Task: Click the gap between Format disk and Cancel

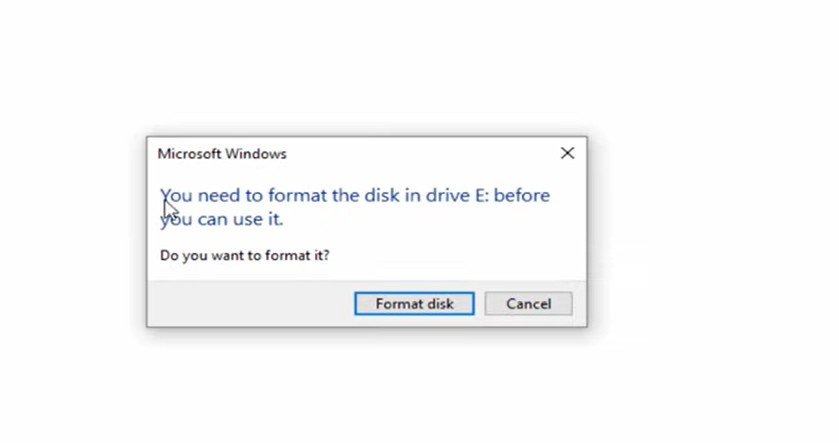Action: point(479,304)
